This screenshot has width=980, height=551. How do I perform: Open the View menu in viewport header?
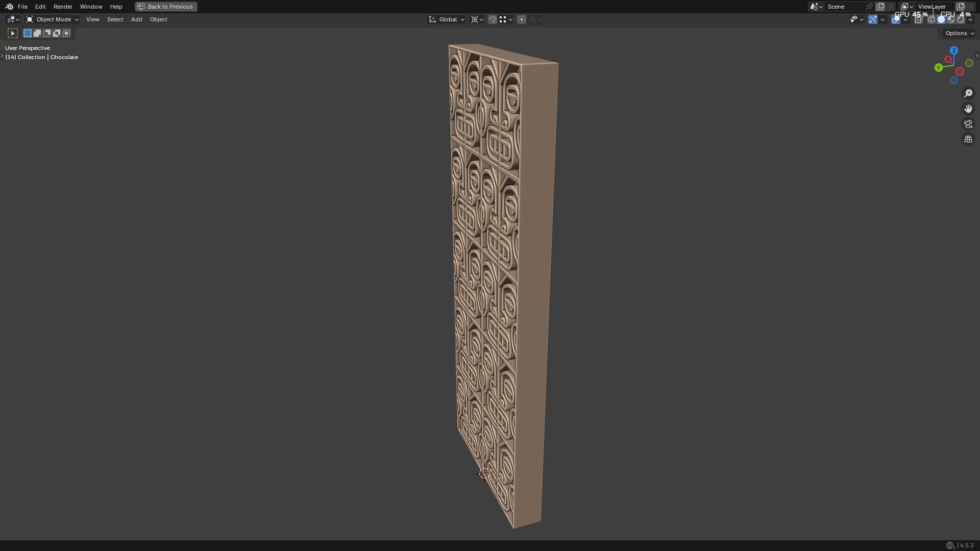[x=92, y=19]
